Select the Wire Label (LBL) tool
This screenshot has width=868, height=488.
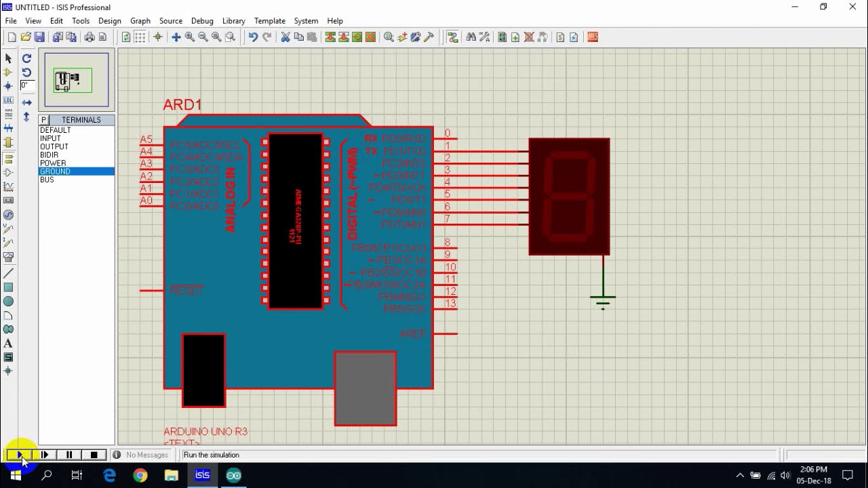pos(8,100)
